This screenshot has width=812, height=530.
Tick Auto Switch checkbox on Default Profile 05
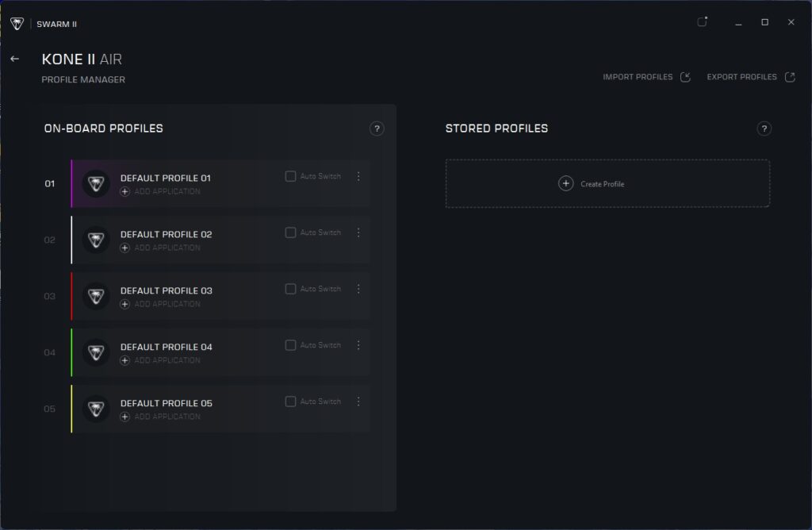coord(290,401)
